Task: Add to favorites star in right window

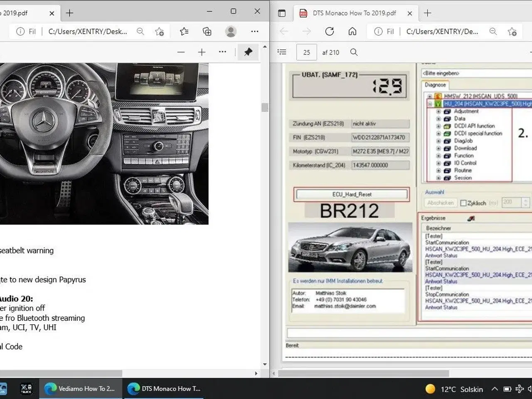Action: [x=512, y=32]
